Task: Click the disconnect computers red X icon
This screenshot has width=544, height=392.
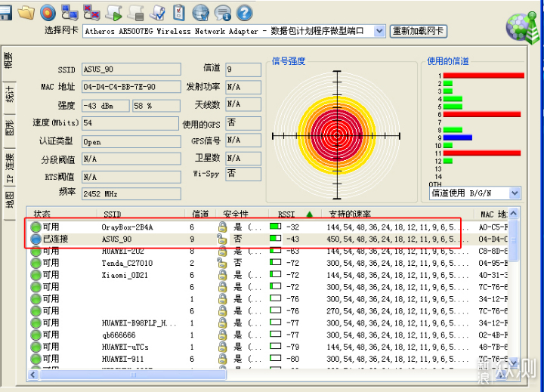Action: (91, 13)
